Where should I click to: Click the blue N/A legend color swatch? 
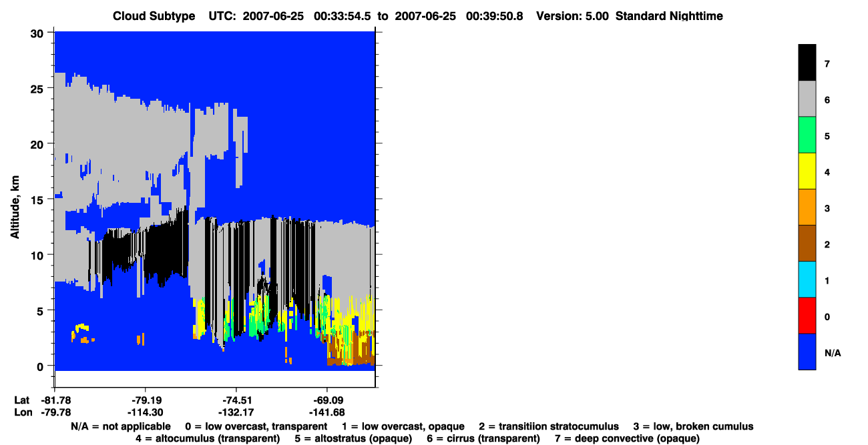pos(807,351)
